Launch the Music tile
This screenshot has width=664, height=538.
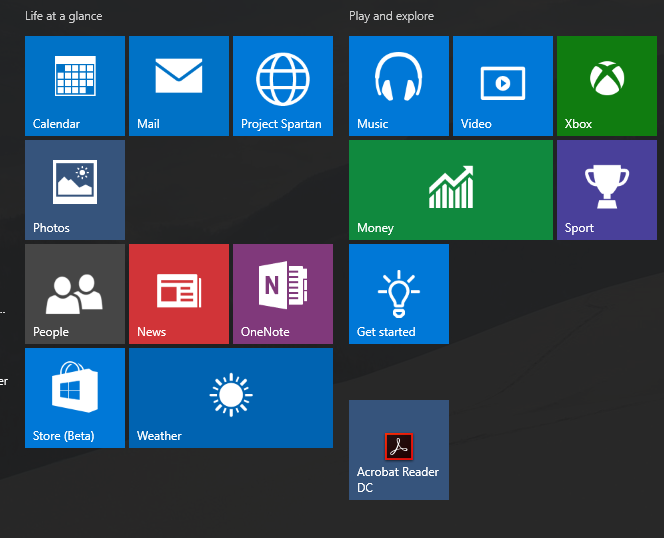point(399,86)
